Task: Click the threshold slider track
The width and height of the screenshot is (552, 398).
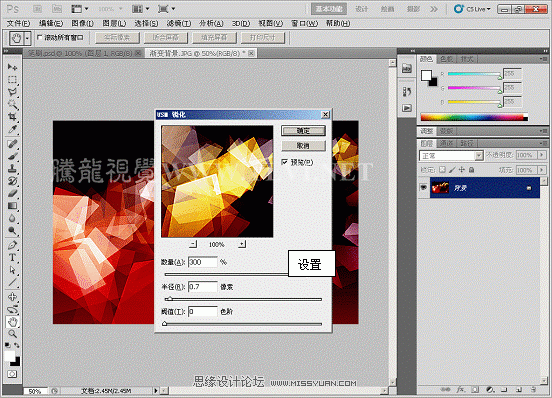Action: 243,323
